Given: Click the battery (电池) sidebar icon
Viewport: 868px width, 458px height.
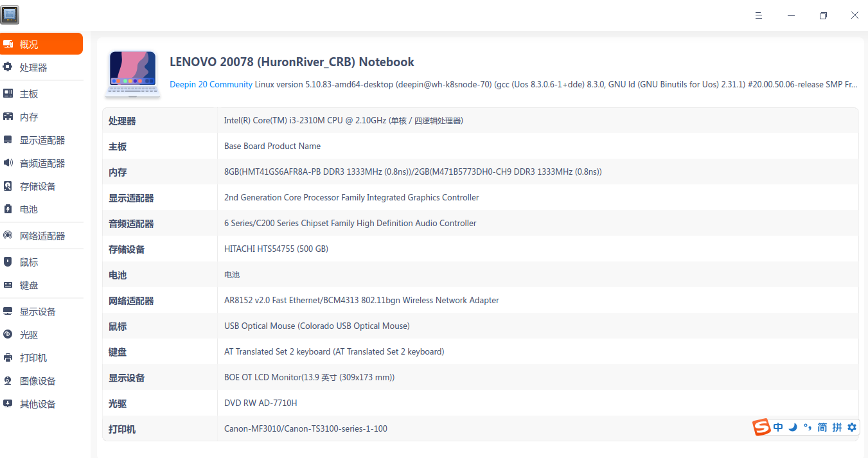Looking at the screenshot, I should (8, 209).
